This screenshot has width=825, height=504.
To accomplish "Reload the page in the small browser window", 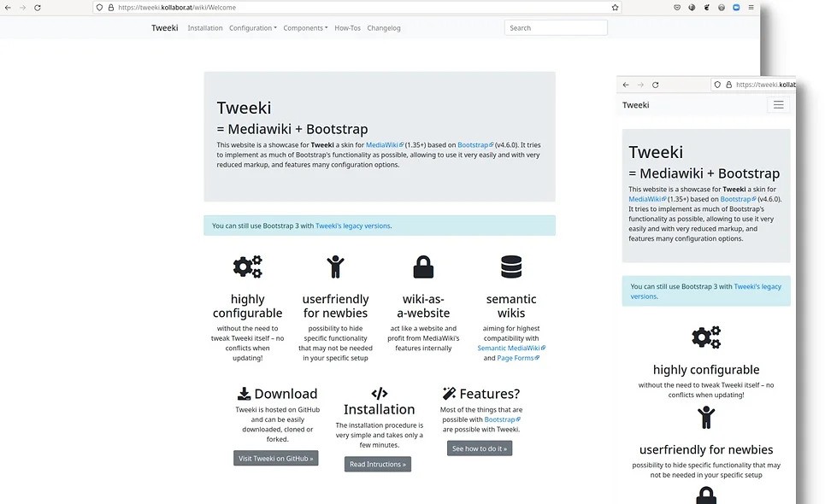I will click(x=655, y=85).
